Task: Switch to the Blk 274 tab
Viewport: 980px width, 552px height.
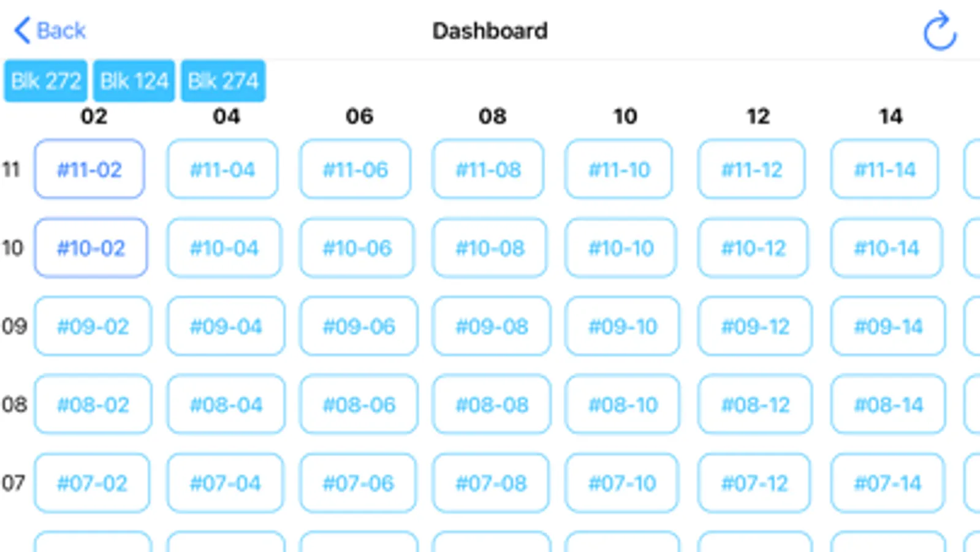Action: pyautogui.click(x=223, y=81)
